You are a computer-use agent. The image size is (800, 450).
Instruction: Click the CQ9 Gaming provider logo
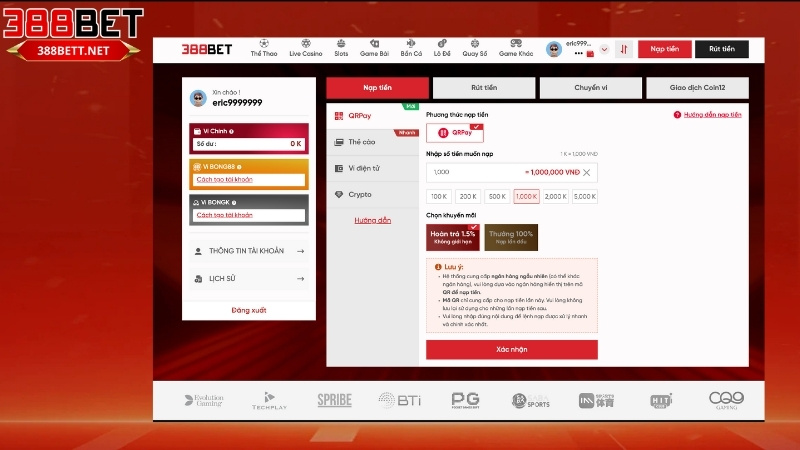[x=727, y=401]
